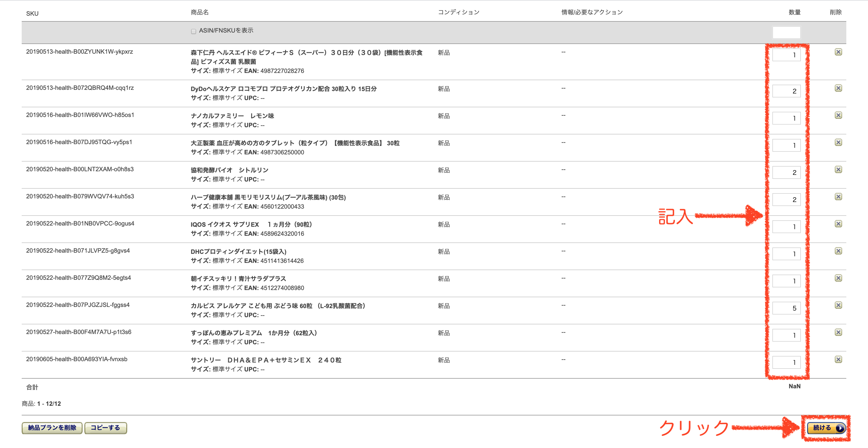The image size is (868, 448).
Task: Select SKU 20190522-health-B01NB0VPCC-9ogus4
Action: coord(80,223)
